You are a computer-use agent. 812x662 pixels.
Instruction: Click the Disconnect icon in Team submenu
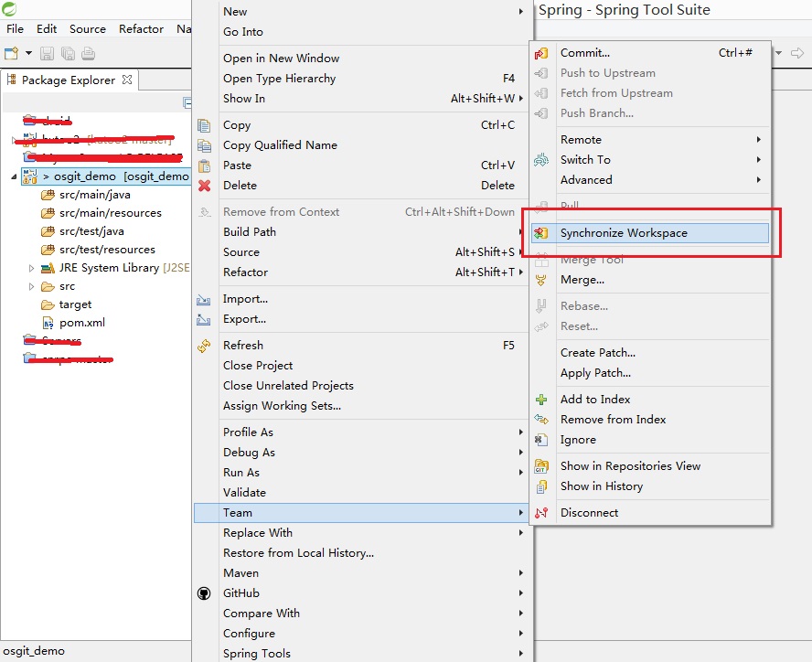(541, 513)
